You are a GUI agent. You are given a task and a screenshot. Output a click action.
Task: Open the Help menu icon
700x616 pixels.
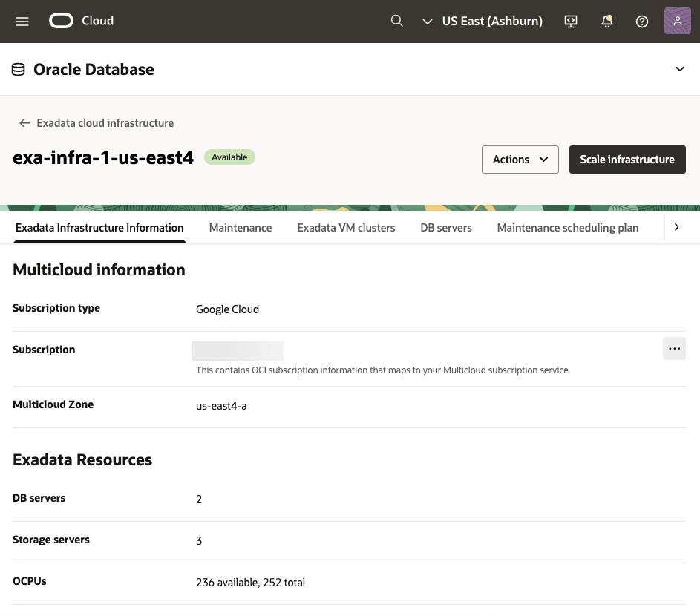[x=641, y=21]
